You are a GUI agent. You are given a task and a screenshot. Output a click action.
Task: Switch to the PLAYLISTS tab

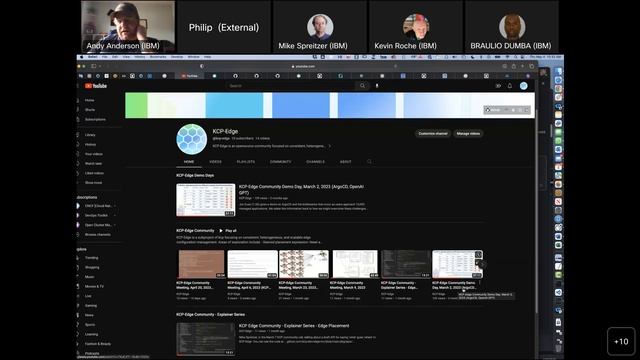coord(246,162)
